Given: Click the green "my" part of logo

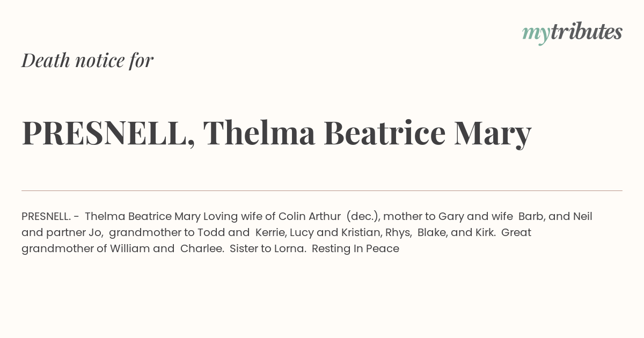Looking at the screenshot, I should point(536,34).
